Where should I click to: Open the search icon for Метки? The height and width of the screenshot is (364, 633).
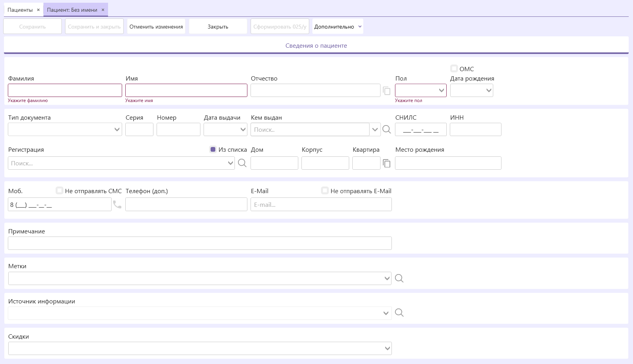point(399,278)
